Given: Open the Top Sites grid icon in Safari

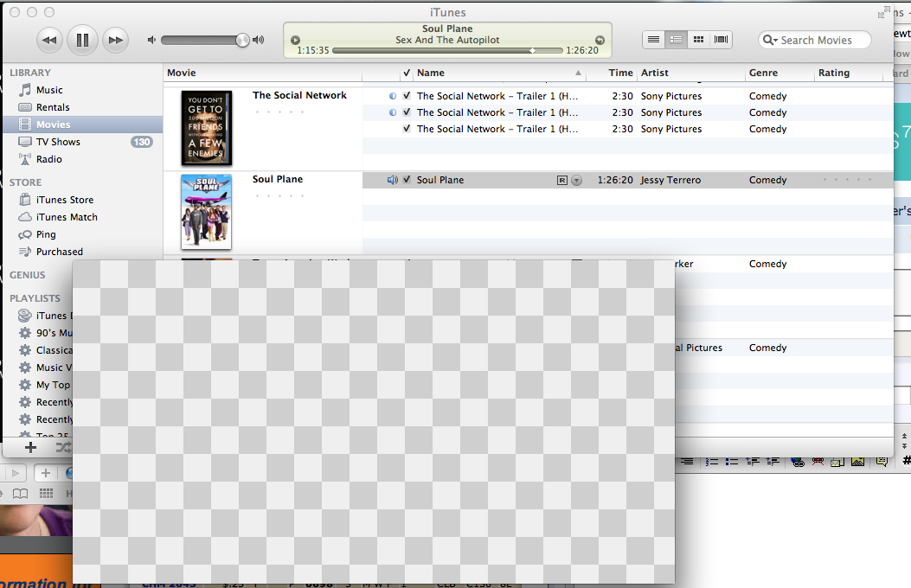Looking at the screenshot, I should tap(47, 494).
